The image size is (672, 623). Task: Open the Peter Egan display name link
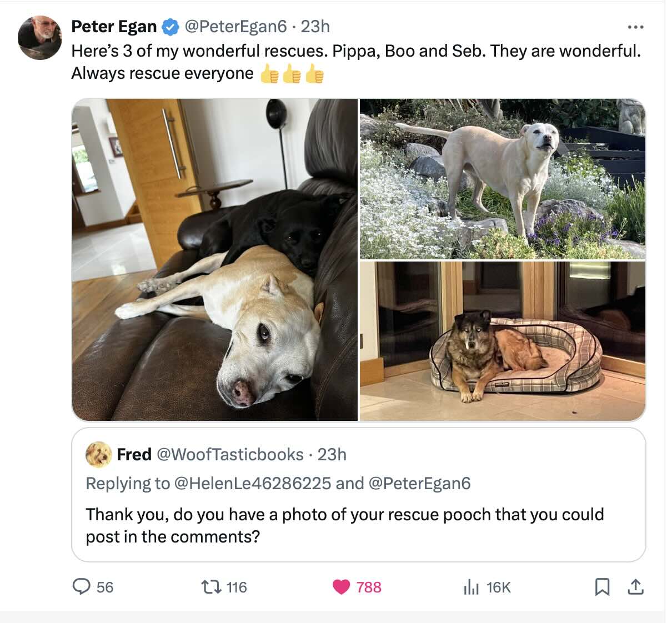click(x=114, y=27)
